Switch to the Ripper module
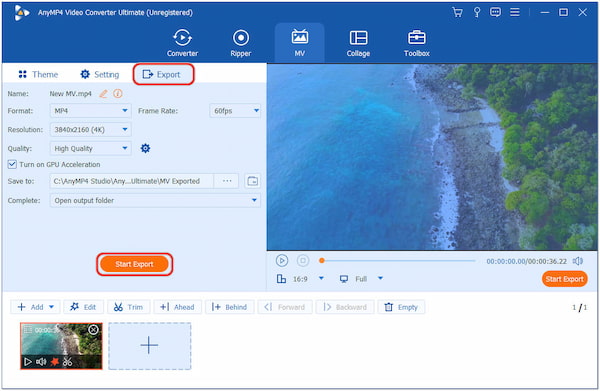 pos(241,43)
